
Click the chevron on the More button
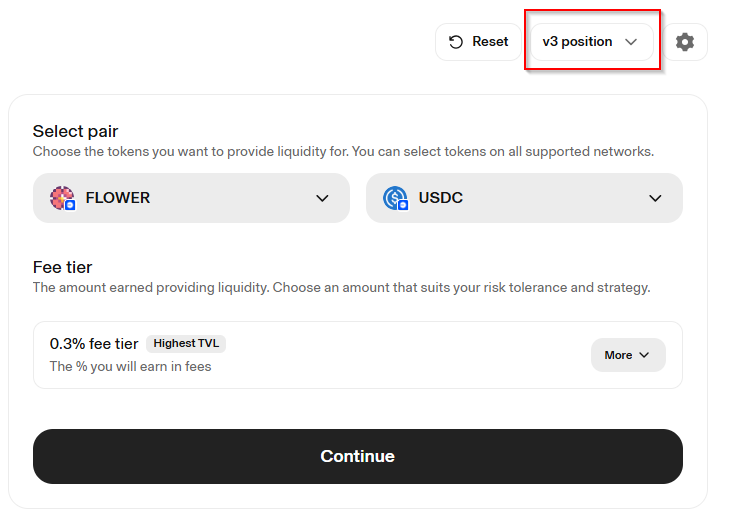coord(644,355)
